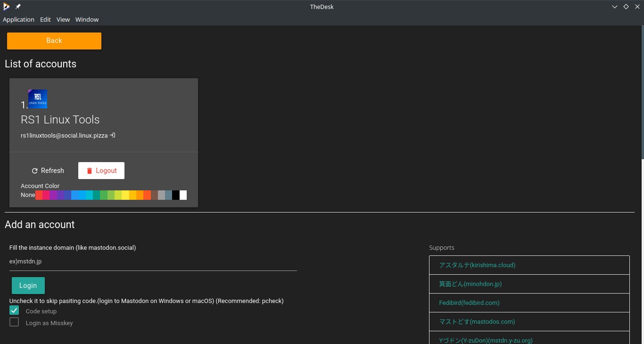Pick the red account color swatch

pos(39,195)
